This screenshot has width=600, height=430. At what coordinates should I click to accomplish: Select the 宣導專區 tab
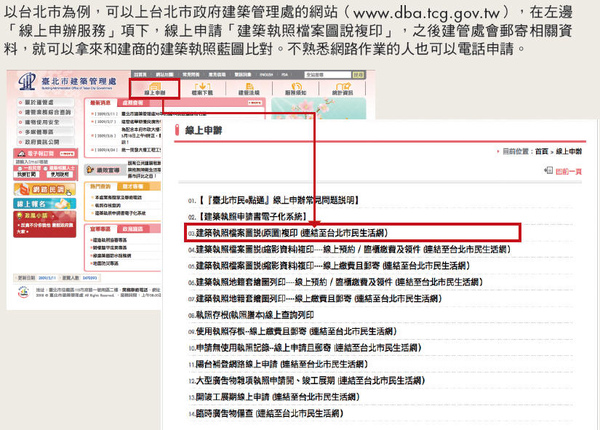pyautogui.click(x=100, y=229)
